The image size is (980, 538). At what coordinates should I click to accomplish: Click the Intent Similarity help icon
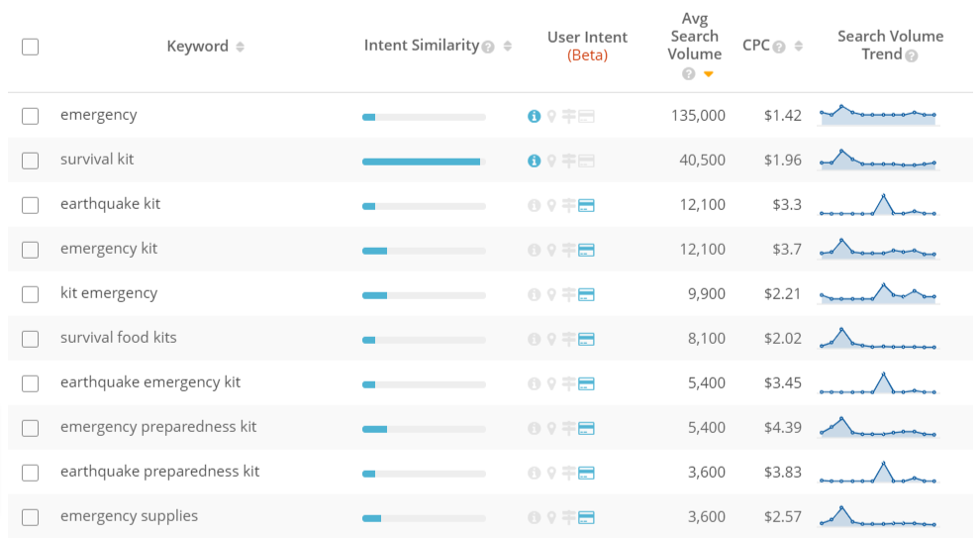pyautogui.click(x=488, y=47)
